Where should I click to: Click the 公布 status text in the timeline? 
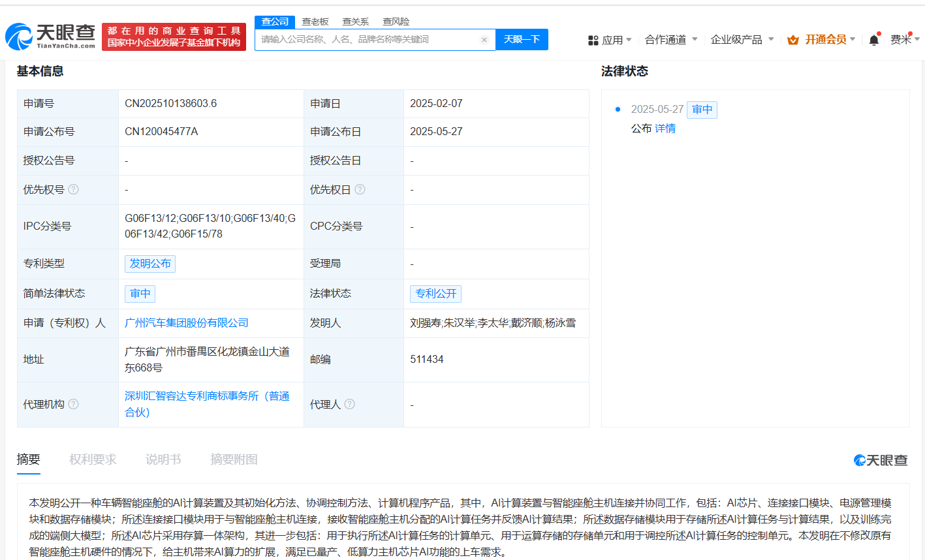[641, 129]
